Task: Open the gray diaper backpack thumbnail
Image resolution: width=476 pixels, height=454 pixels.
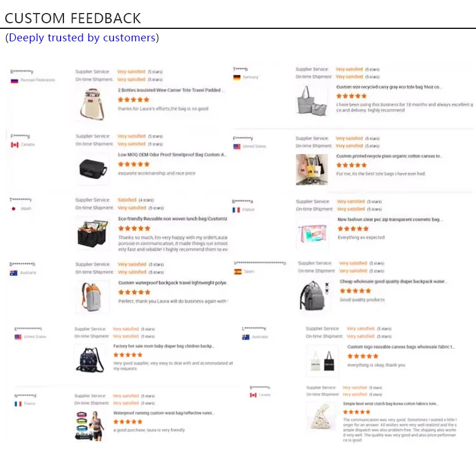Action: [x=314, y=295]
